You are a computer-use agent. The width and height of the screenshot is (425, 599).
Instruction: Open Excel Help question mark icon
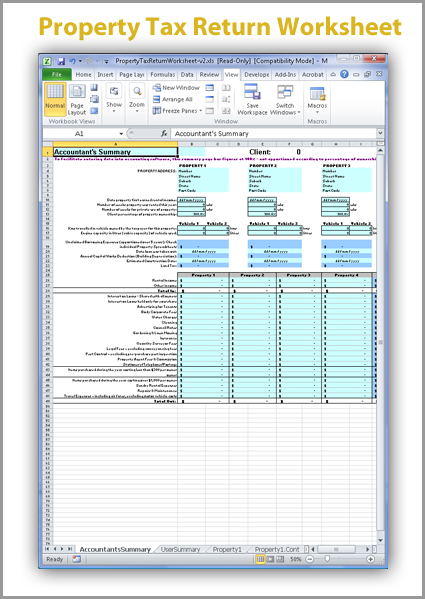tap(344, 74)
